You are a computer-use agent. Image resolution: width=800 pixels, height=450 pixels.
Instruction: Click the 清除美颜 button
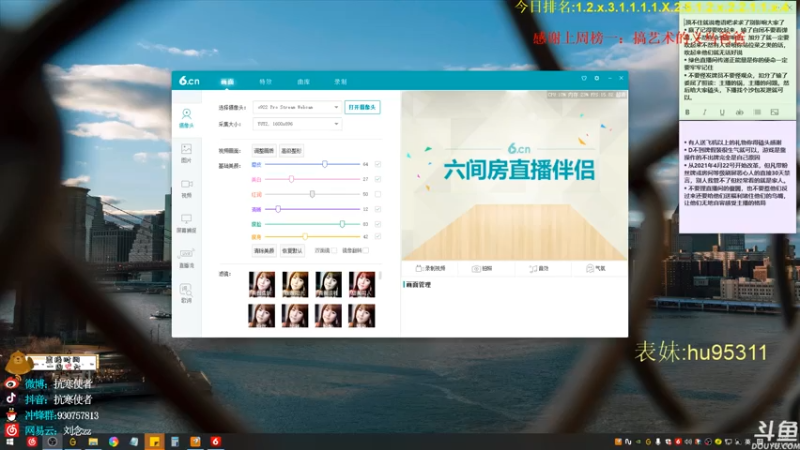264,251
